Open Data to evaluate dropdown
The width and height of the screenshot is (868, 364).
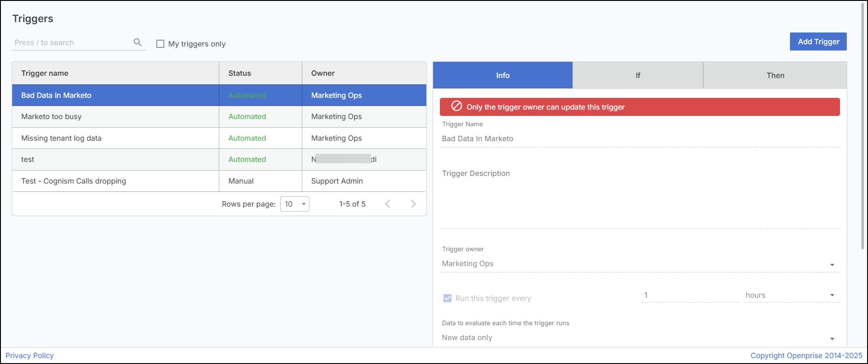(640, 338)
